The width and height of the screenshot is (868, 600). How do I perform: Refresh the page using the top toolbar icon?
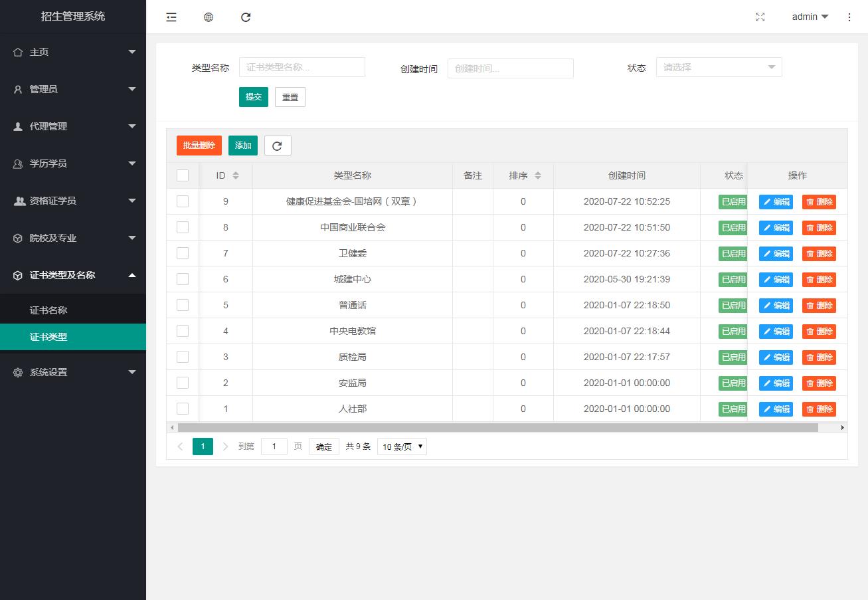tap(246, 17)
